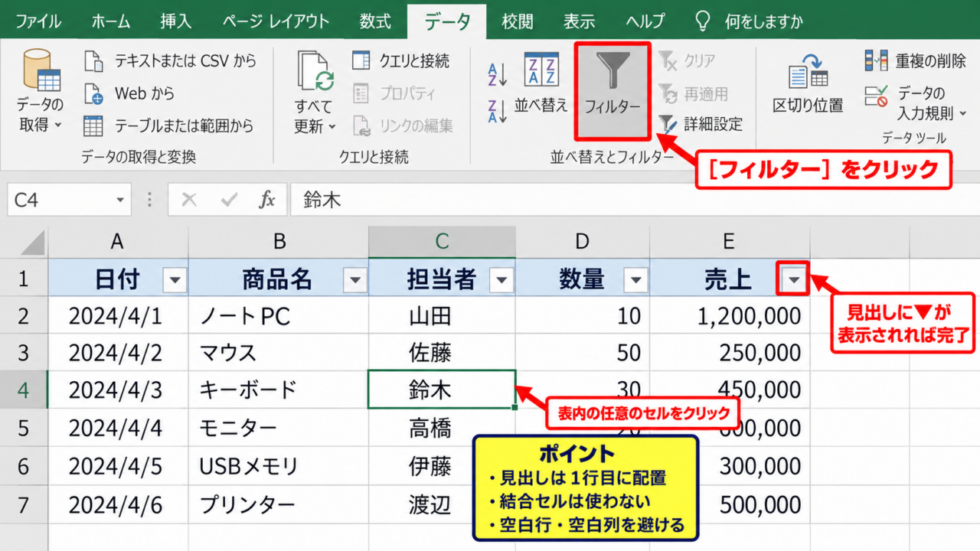Switch to the 挿入 tab
980x551 pixels.
pos(176,21)
